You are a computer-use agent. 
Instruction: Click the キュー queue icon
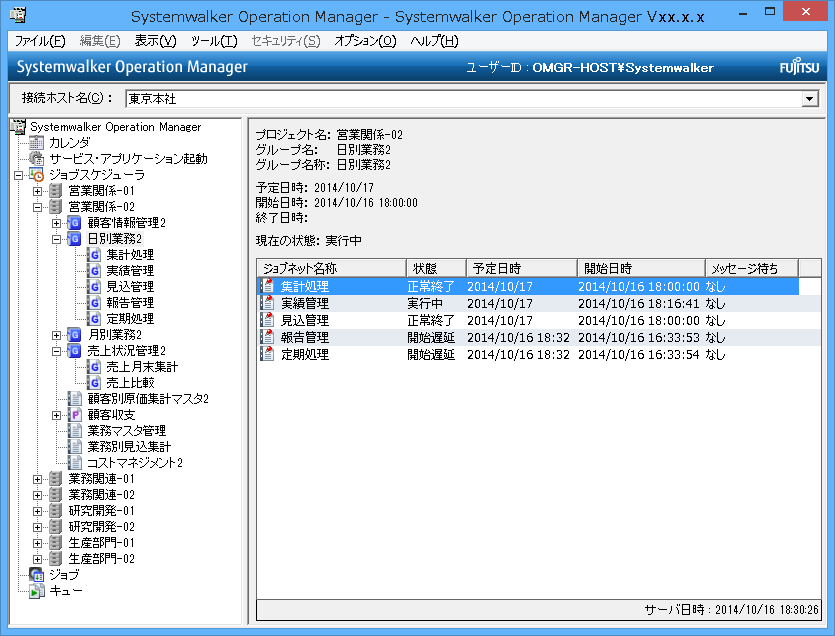[x=37, y=591]
